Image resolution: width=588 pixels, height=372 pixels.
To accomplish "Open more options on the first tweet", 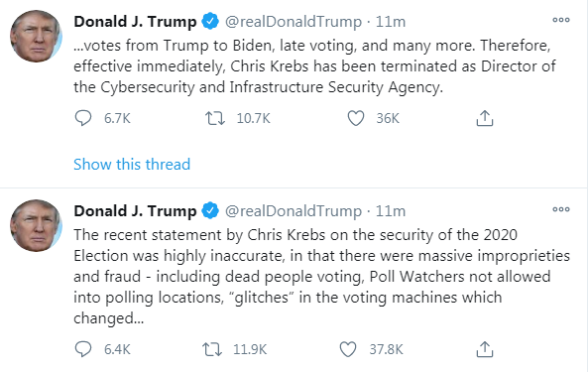I will click(561, 20).
